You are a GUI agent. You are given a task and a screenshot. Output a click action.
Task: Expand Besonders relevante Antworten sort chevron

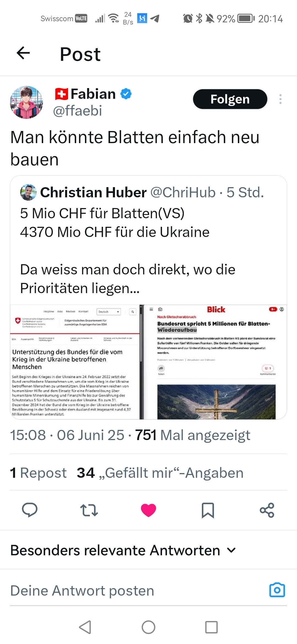(x=231, y=550)
